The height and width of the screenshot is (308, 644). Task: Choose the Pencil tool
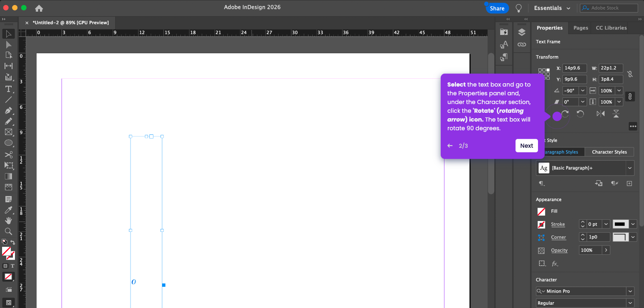pyautogui.click(x=8, y=121)
